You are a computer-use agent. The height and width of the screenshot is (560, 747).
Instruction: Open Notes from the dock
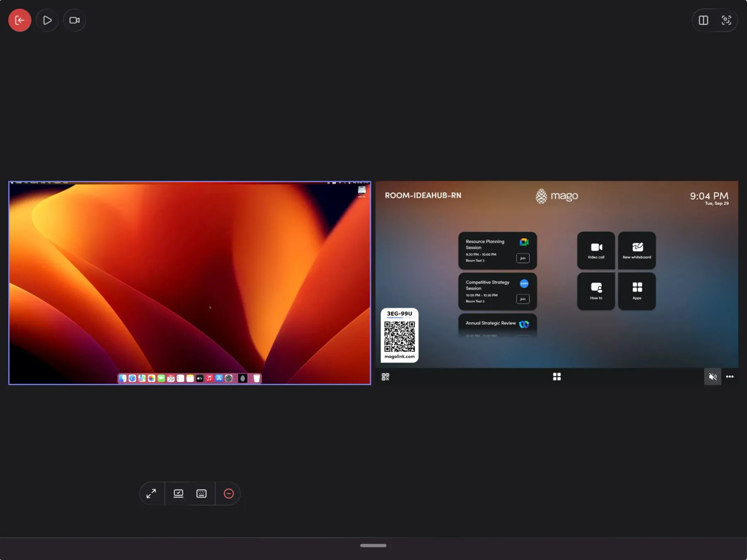(190, 378)
